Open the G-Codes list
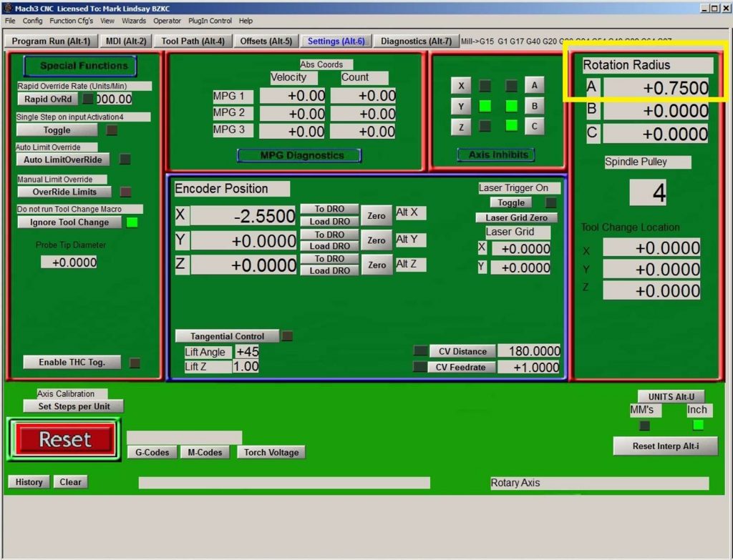 [x=152, y=452]
